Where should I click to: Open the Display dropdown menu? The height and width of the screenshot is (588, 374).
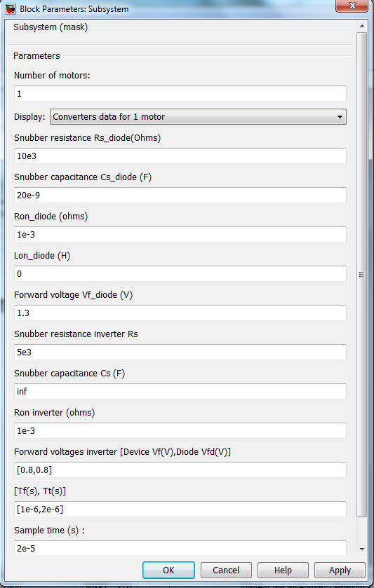tap(199, 116)
